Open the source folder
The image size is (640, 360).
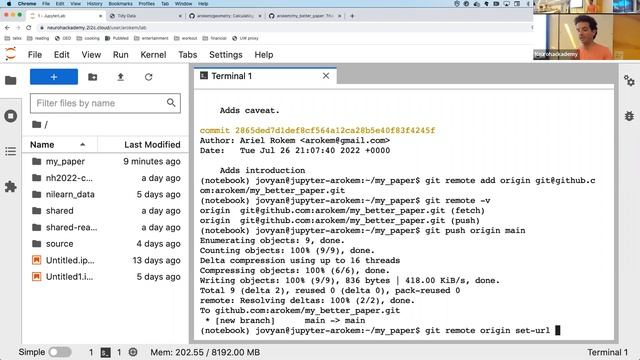click(x=105, y=244)
